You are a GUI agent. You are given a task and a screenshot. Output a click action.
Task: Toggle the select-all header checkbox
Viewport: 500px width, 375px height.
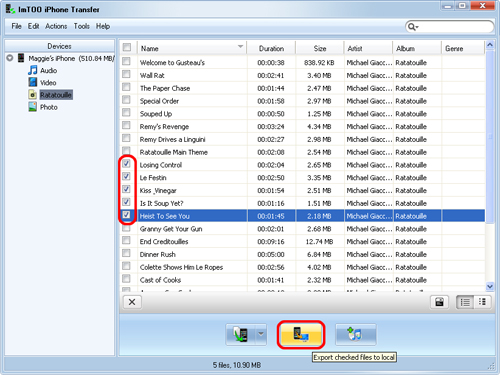point(127,47)
